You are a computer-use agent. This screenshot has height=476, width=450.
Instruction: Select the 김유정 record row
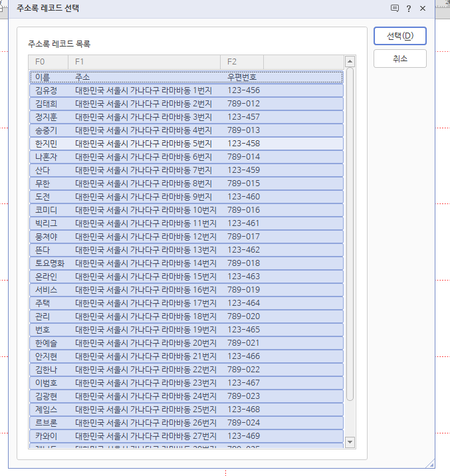click(186, 90)
